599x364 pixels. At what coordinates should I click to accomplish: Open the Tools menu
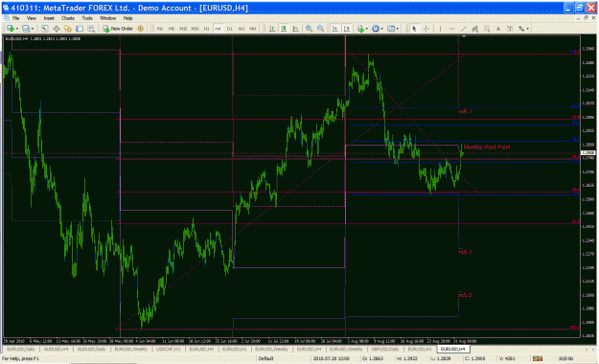click(x=87, y=18)
